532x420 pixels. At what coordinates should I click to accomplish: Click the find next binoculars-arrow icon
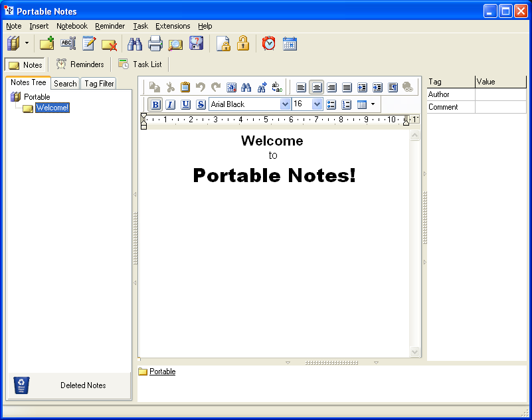point(262,87)
